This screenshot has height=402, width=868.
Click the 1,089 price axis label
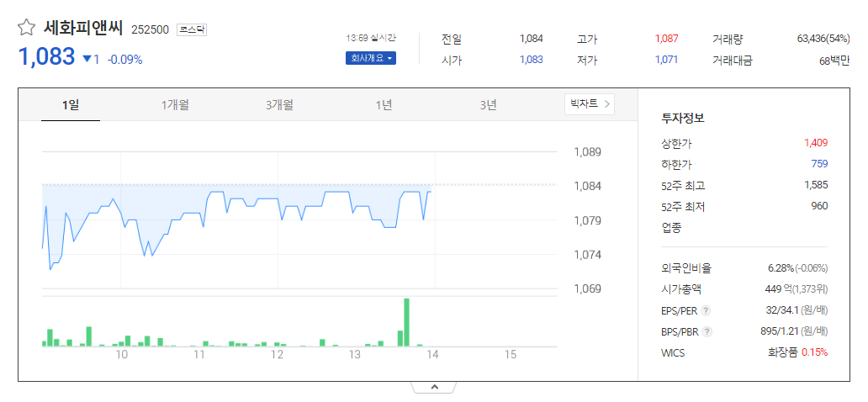587,151
